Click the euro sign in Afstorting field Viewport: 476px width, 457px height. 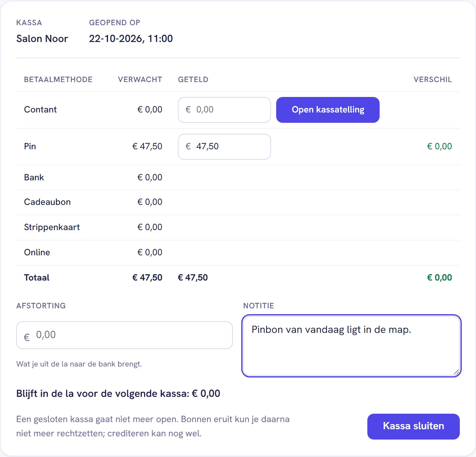click(27, 337)
